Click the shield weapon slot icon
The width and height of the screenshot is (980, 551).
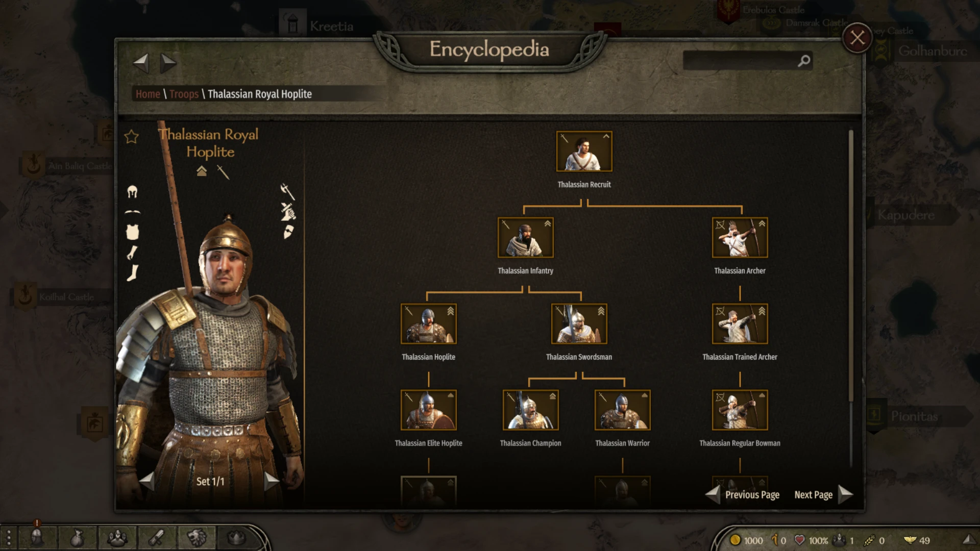point(288,232)
